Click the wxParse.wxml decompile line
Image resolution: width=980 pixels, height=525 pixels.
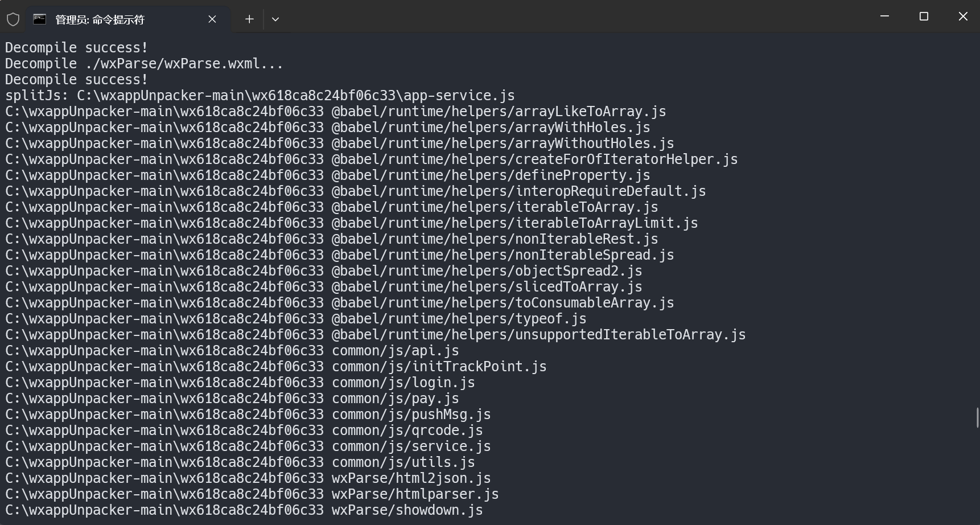click(x=144, y=64)
